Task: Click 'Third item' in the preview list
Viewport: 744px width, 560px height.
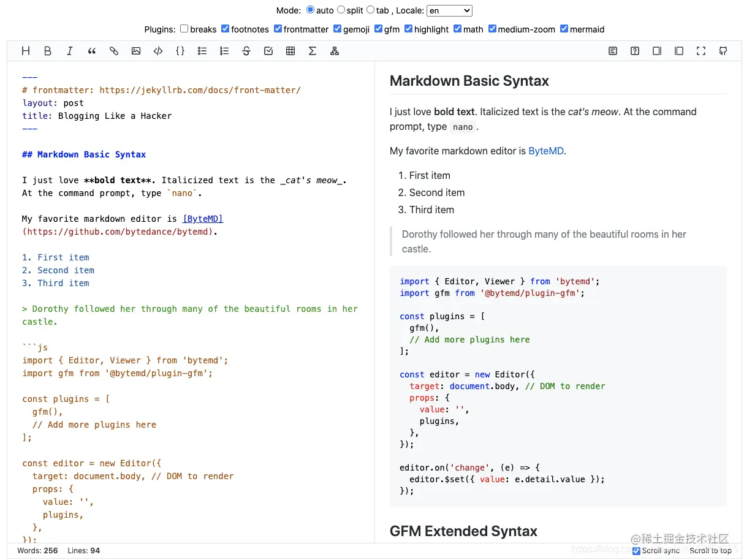Action: [431, 210]
